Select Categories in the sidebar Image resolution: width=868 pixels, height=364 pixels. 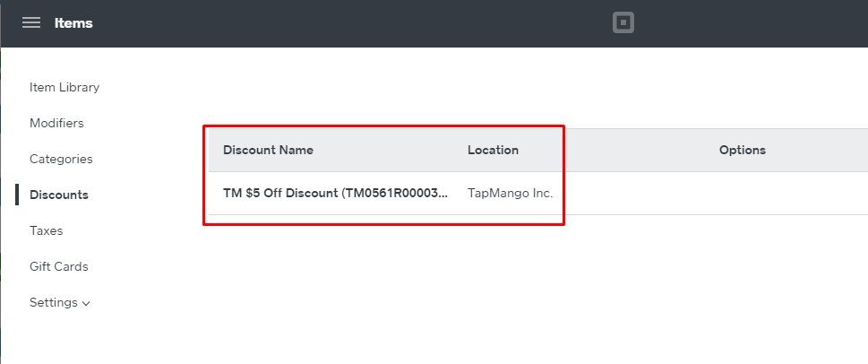click(x=61, y=159)
